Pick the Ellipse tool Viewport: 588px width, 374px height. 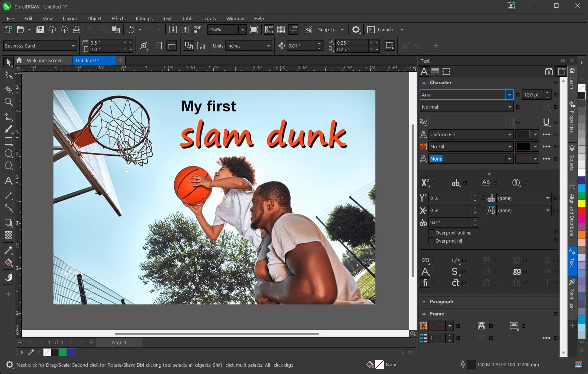[8, 154]
